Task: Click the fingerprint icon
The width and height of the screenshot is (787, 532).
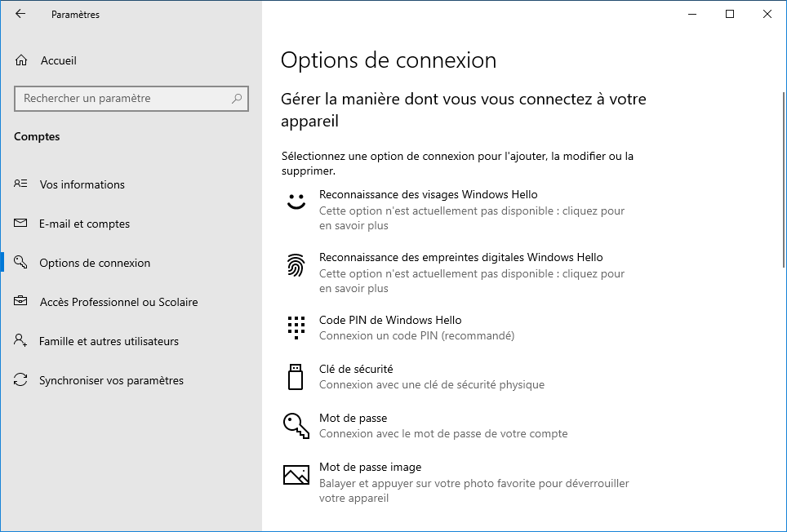Action: pos(296,265)
